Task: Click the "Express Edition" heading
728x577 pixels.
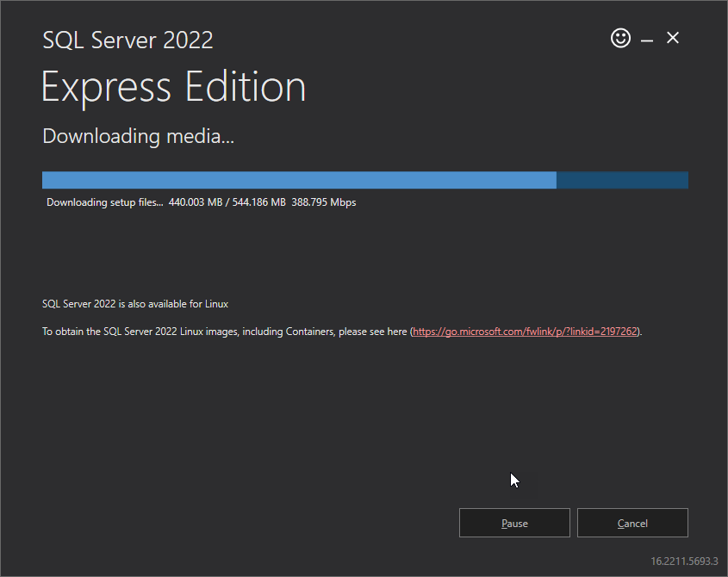Action: coord(173,88)
